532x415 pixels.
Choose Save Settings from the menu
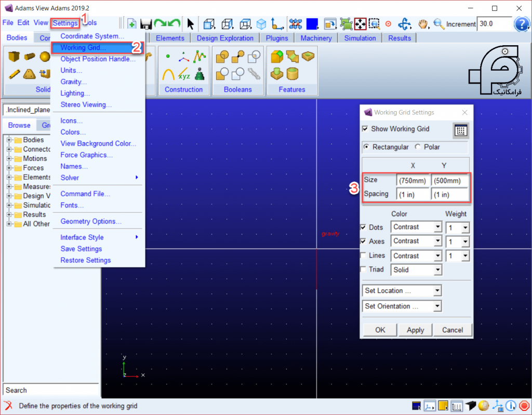point(81,249)
